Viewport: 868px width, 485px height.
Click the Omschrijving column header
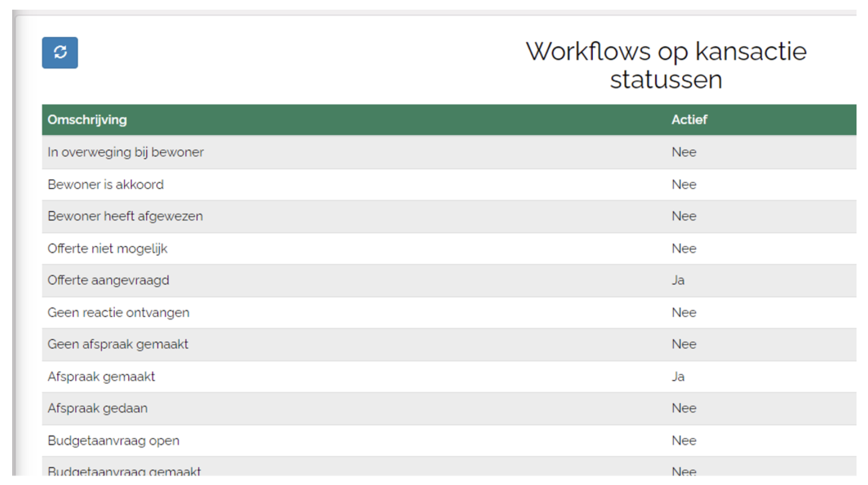(x=87, y=120)
